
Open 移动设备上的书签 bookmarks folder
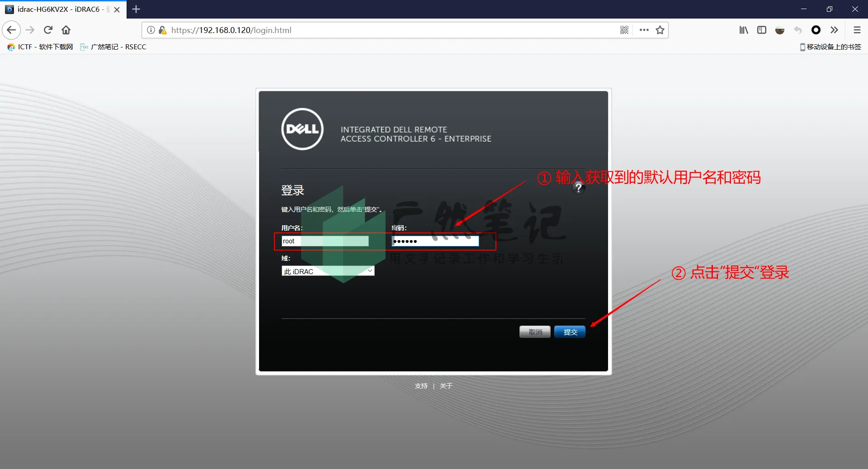[830, 47]
